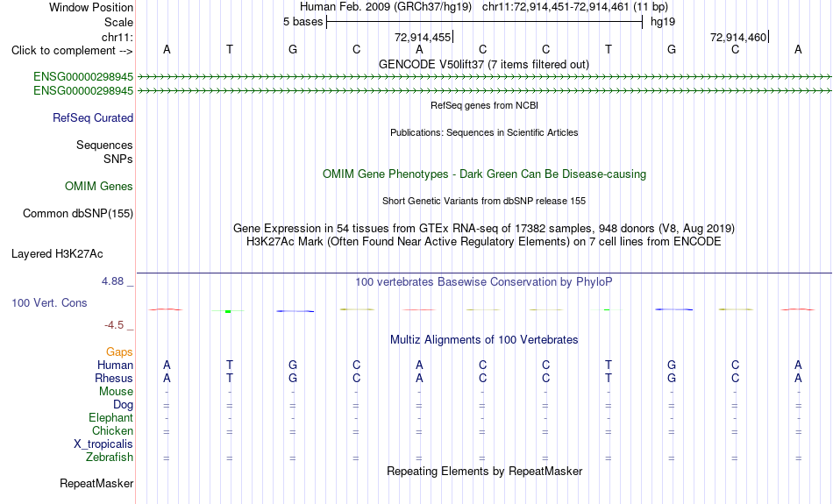This screenshot has width=833, height=504.
Task: Select the Elephant species label
Action: pos(110,418)
